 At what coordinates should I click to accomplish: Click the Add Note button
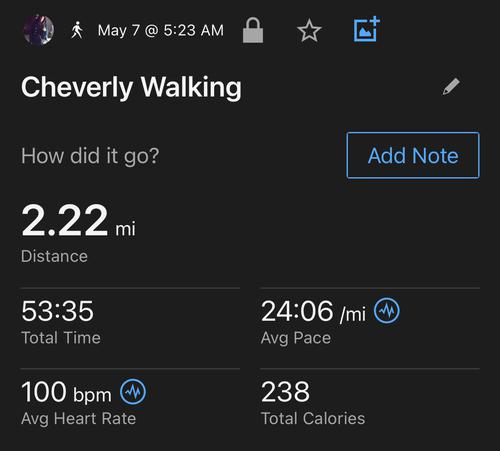coord(413,156)
